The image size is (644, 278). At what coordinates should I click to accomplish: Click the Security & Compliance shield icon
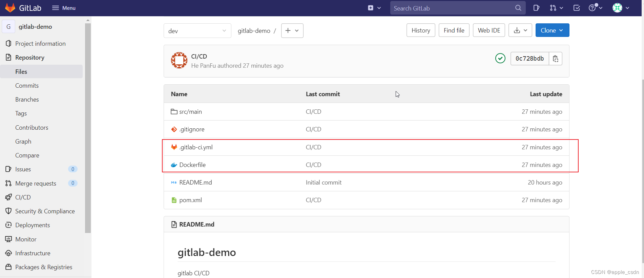8,211
